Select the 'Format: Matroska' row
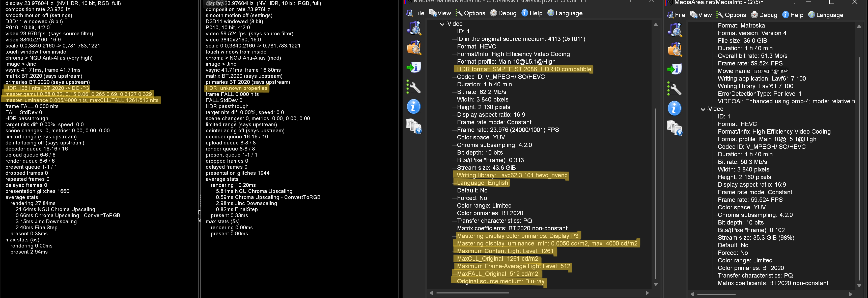Viewport: 868px width, 298px height. (741, 25)
